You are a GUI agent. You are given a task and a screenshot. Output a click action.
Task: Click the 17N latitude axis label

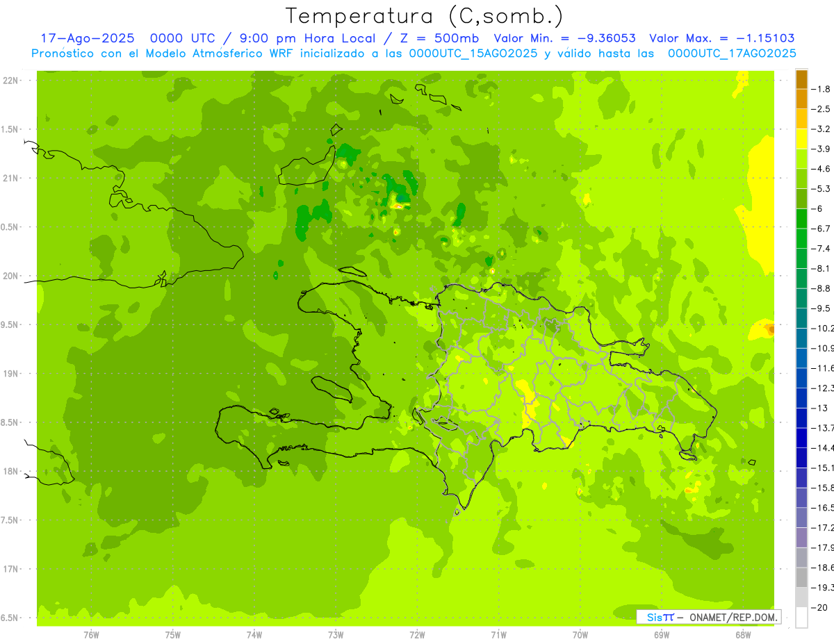click(x=10, y=568)
